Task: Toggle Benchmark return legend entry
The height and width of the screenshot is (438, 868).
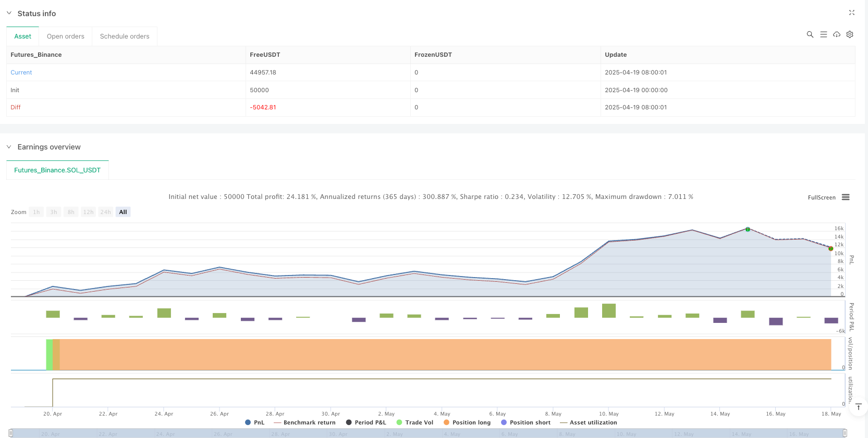Action: (304, 422)
